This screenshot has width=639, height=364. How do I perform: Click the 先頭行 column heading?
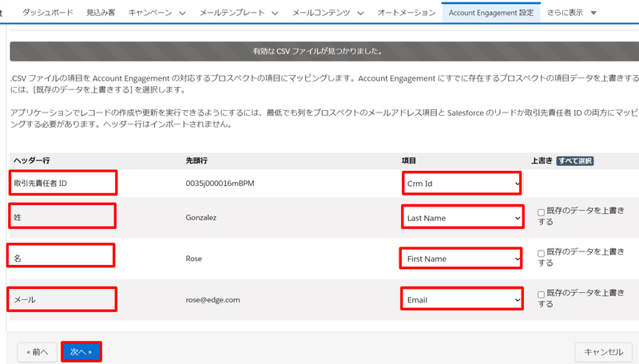click(x=196, y=160)
